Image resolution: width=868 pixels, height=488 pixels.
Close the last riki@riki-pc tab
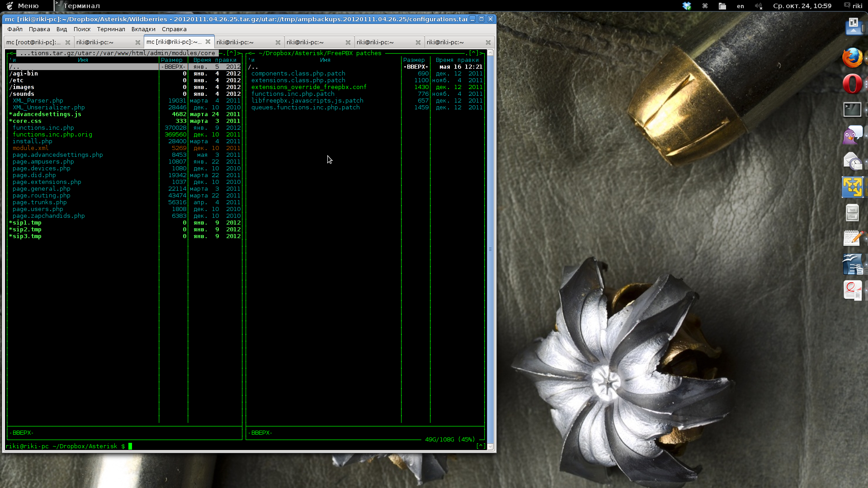click(x=488, y=42)
